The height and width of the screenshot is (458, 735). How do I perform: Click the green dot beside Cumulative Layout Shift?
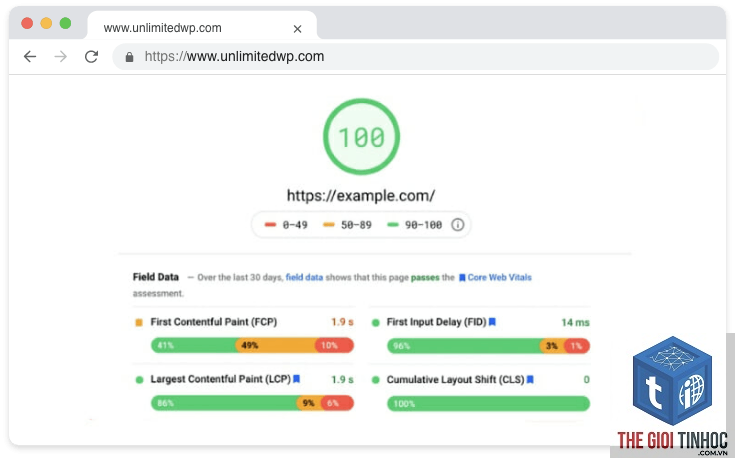tap(375, 380)
